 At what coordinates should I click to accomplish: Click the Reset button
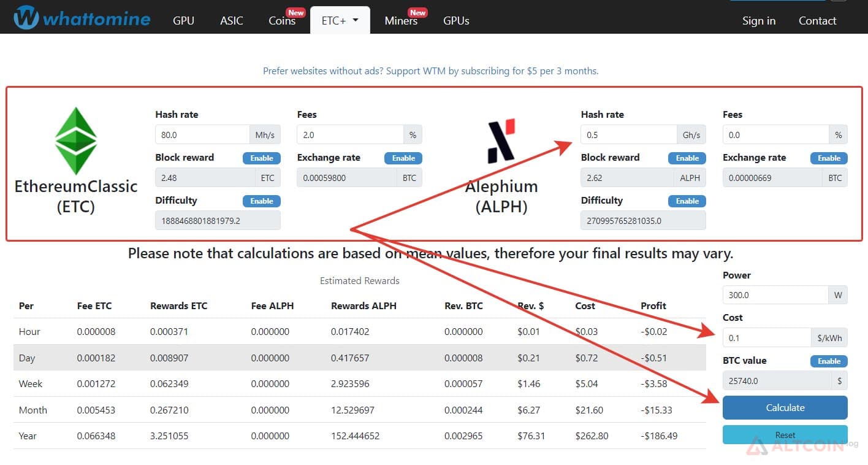(x=785, y=435)
